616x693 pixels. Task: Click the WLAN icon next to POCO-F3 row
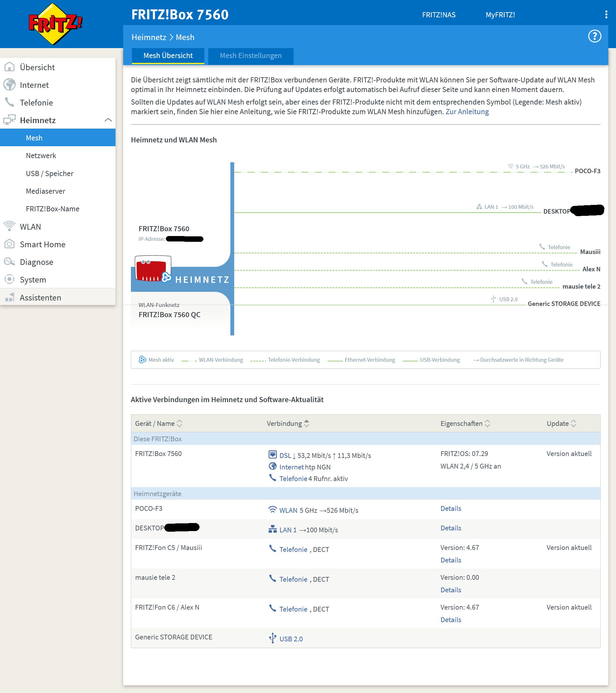pos(272,510)
